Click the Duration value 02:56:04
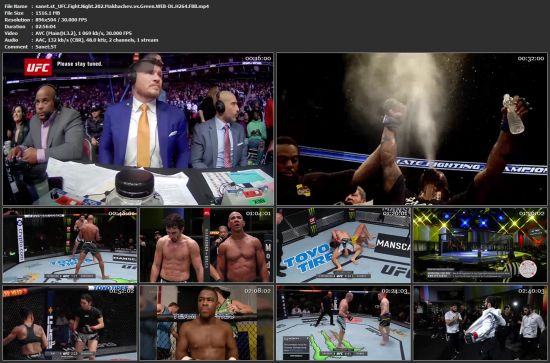The height and width of the screenshot is (363, 550). coord(46,26)
